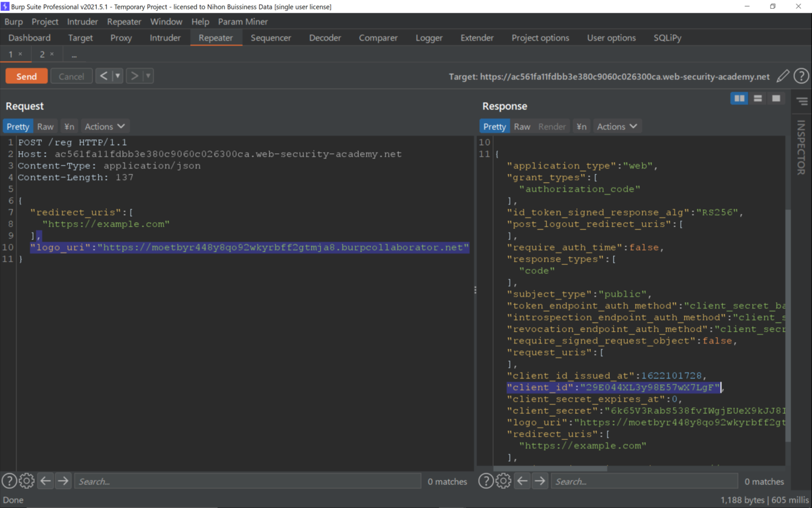812x508 pixels.
Task: Edit target with the pencil icon
Action: point(783,76)
